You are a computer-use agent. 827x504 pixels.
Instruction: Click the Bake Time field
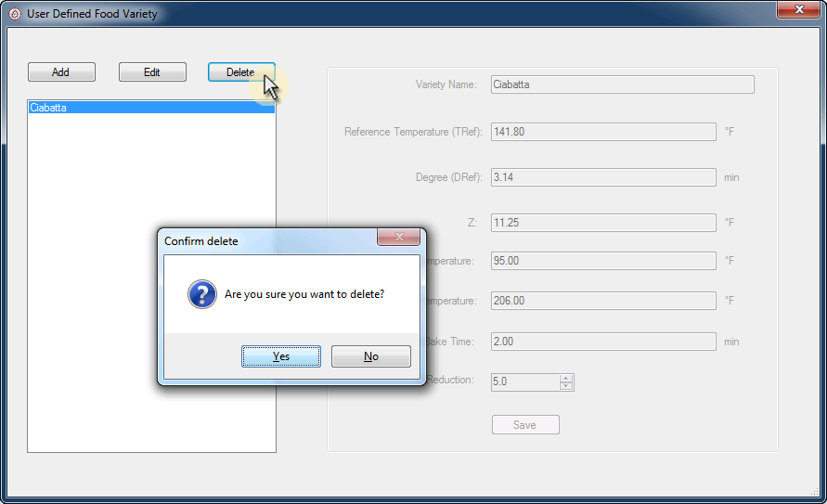[x=602, y=342]
